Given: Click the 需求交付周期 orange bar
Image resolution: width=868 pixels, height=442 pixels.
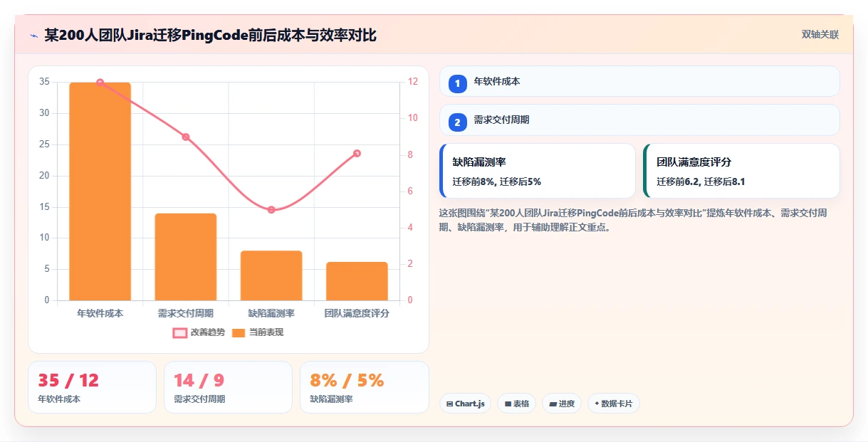Looking at the screenshot, I should coord(186,257).
